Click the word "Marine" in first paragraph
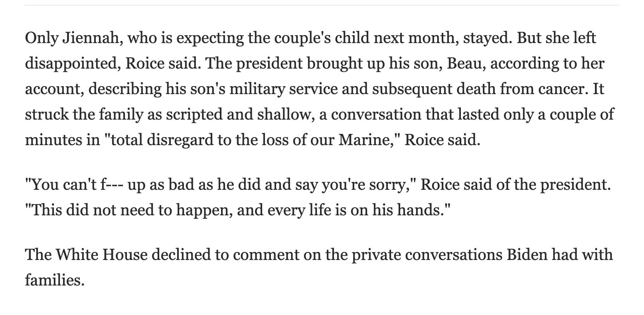The height and width of the screenshot is (315, 644). tap(363, 140)
